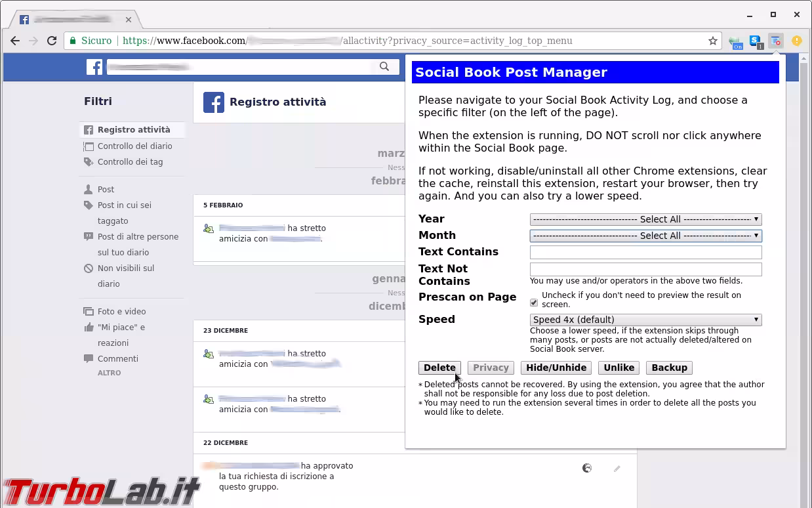The width and height of the screenshot is (812, 508).
Task: Open the Speed 4x dropdown
Action: click(645, 320)
